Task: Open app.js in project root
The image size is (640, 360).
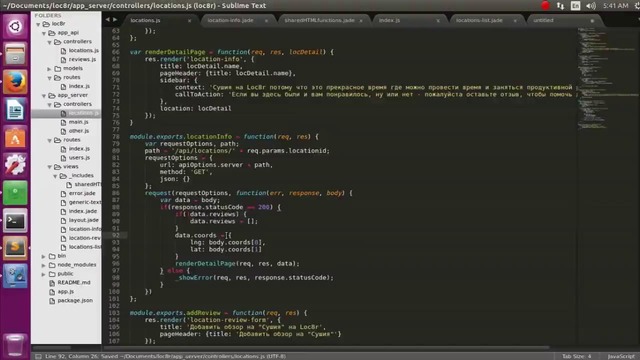Action: coord(66,291)
